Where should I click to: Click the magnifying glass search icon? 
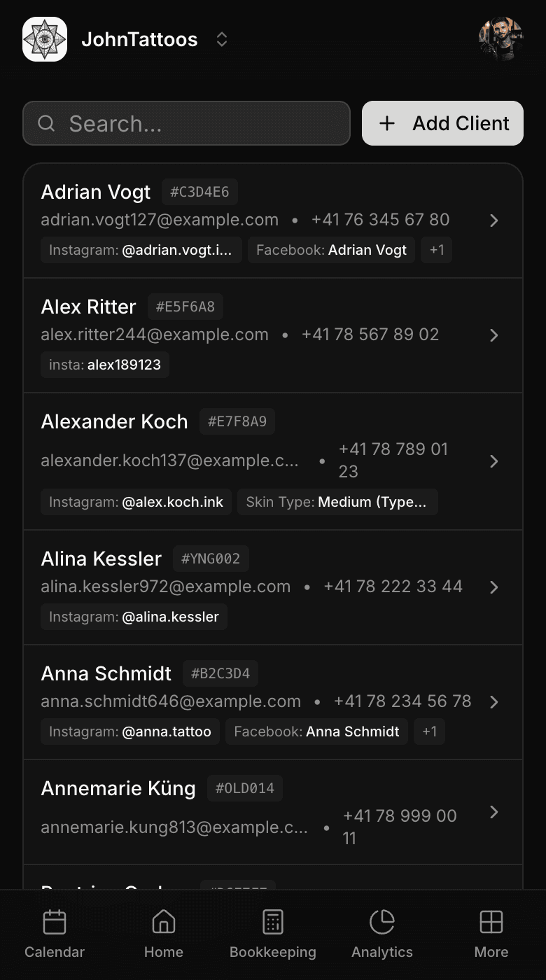tap(46, 123)
